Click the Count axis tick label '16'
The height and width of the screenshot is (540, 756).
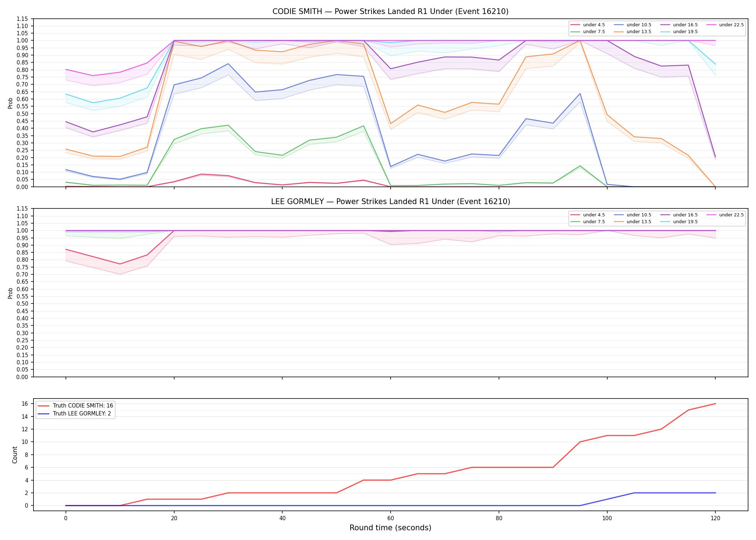(25, 404)
